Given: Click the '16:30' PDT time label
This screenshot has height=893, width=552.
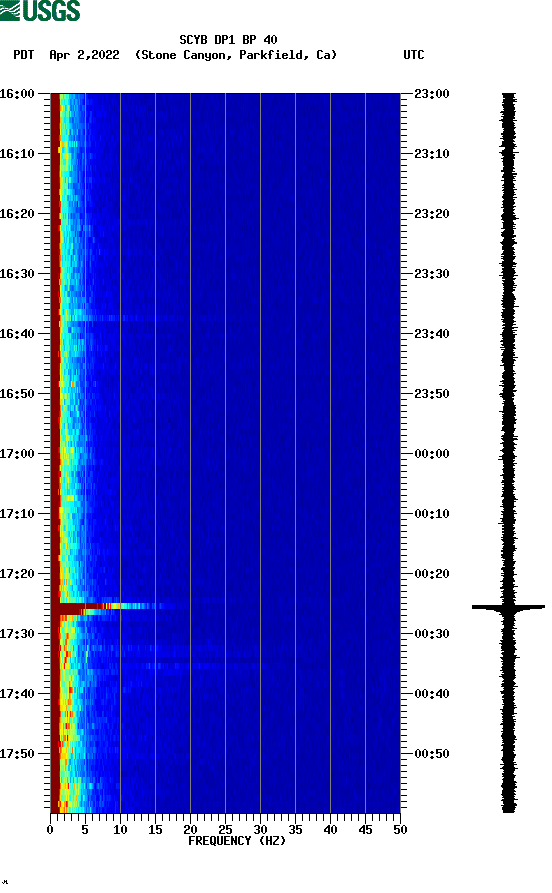Looking at the screenshot, I should (x=17, y=274).
